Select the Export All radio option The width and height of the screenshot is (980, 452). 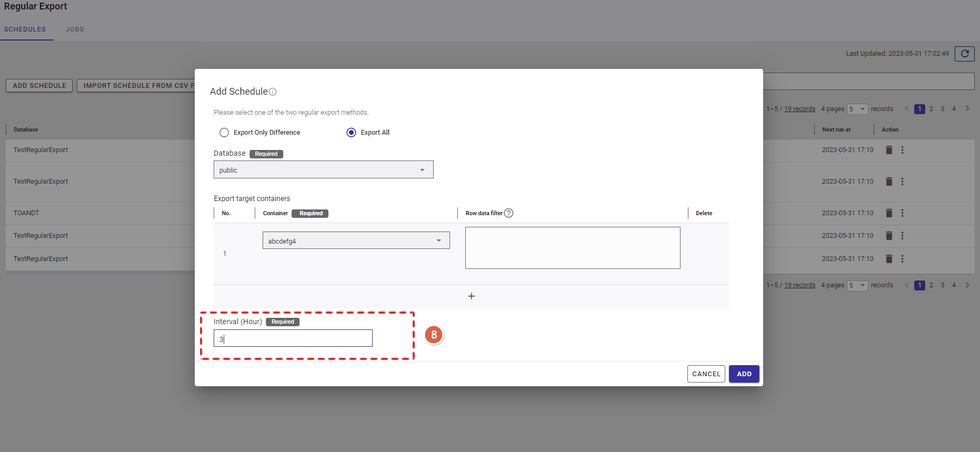[351, 133]
